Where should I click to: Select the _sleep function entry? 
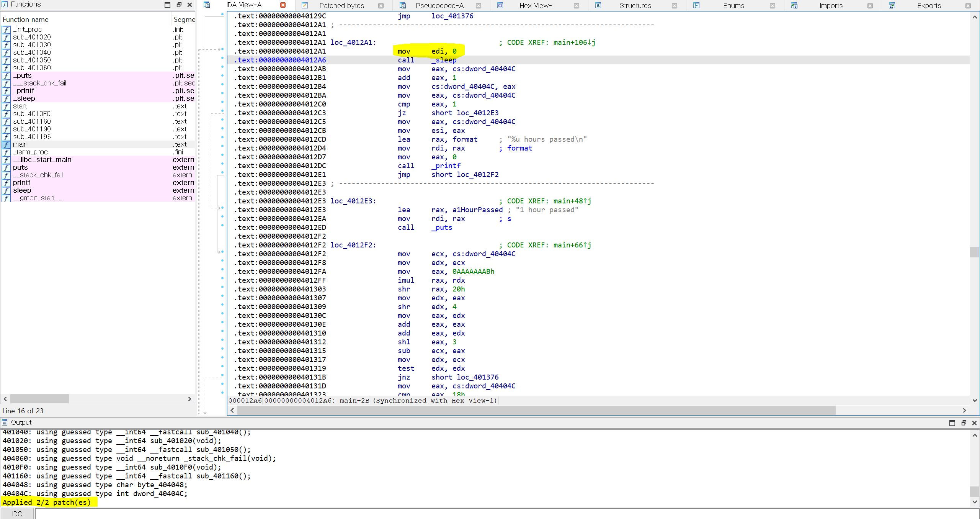(24, 98)
